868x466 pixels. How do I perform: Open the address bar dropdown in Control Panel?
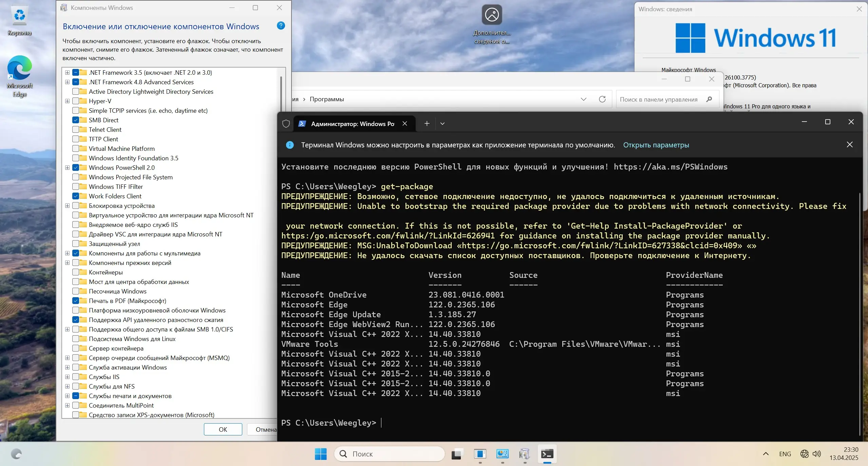(x=583, y=99)
